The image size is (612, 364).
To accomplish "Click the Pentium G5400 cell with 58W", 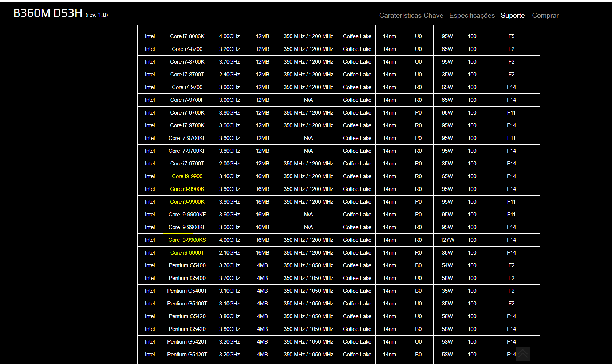I will pyautogui.click(x=187, y=278).
